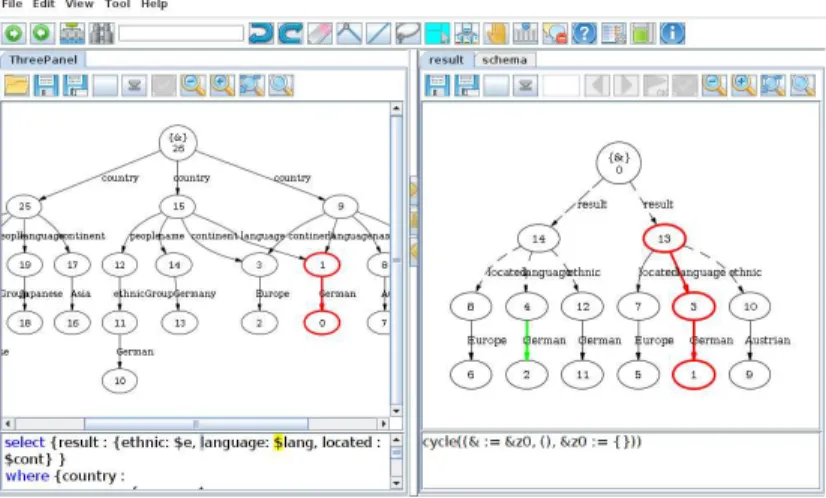Click the cyan panel selection icon
This screenshot has height=498, width=826.
tap(437, 33)
